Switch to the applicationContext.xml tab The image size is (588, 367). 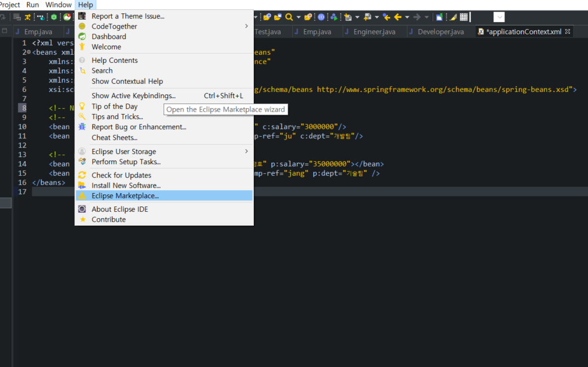coord(523,32)
